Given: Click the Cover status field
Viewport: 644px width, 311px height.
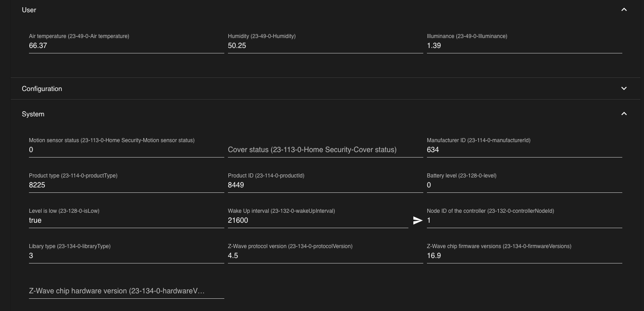Looking at the screenshot, I should click(326, 150).
